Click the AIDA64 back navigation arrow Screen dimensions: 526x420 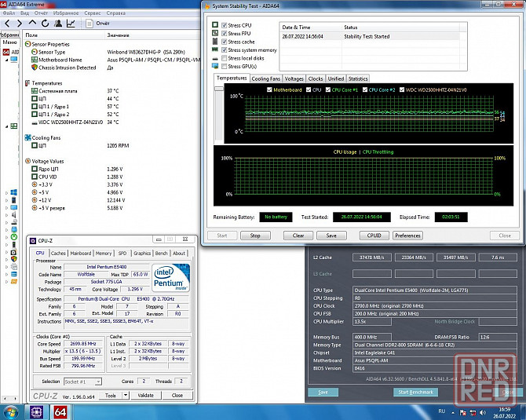(8, 24)
